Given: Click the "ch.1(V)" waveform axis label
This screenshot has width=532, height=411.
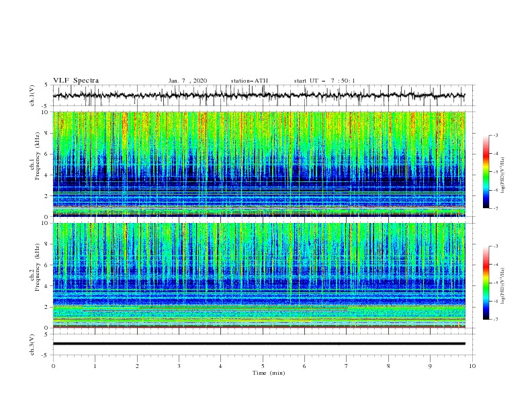Looking at the screenshot, I should point(32,95).
